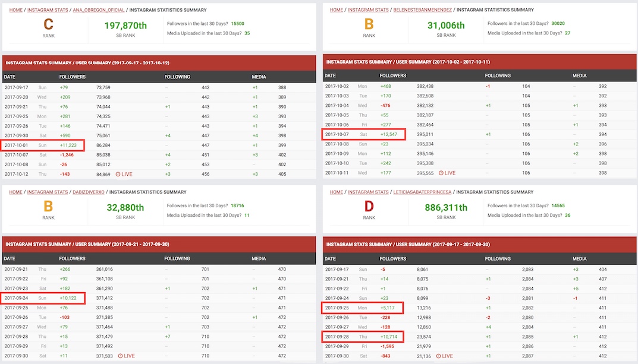Screen dimensions: 638x364
Task: Click the LIVE clock icon in the ana_obregon_oficial table
Action: tap(118, 174)
